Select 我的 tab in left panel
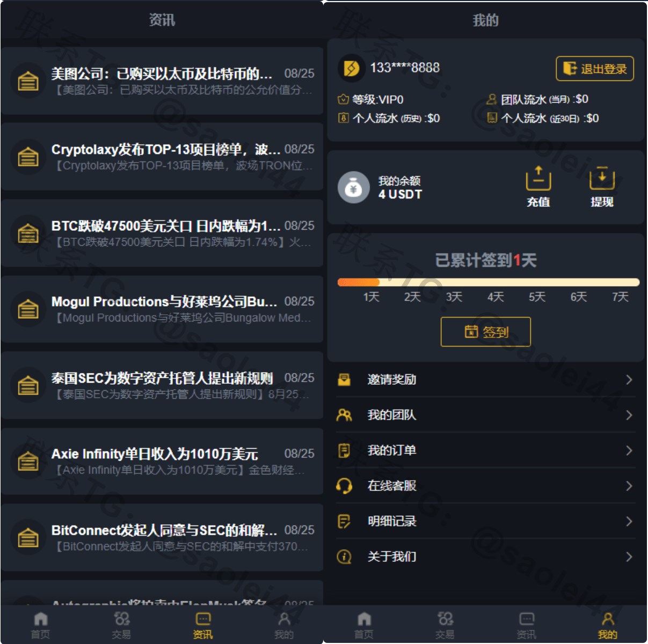 tap(284, 625)
